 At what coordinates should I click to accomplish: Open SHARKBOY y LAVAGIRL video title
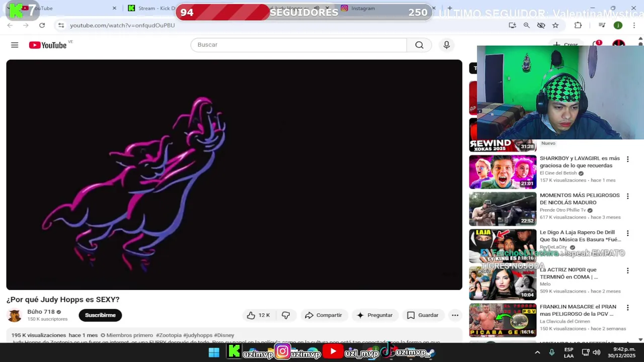pos(580,162)
